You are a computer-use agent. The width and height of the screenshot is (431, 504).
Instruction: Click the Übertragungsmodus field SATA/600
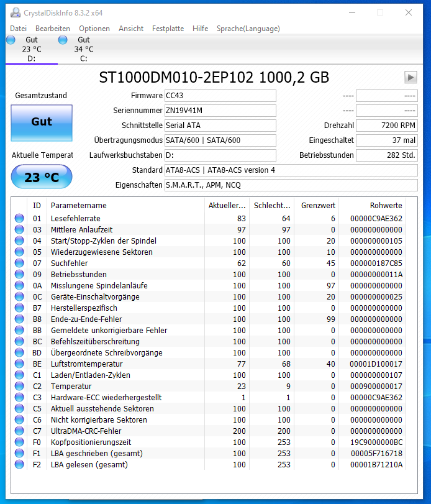click(220, 140)
